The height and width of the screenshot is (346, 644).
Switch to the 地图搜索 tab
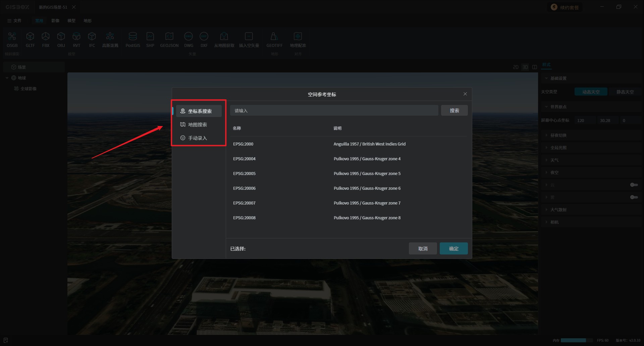(197, 125)
